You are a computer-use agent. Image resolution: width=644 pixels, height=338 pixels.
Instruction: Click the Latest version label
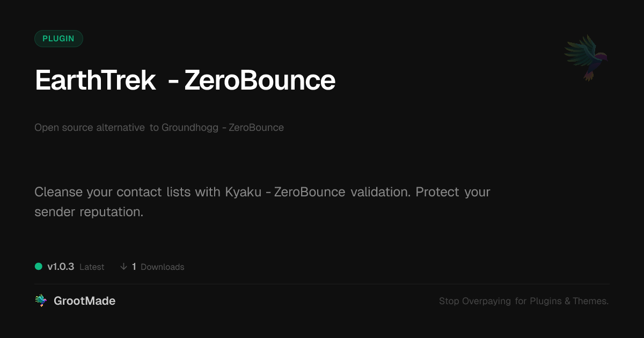92,267
